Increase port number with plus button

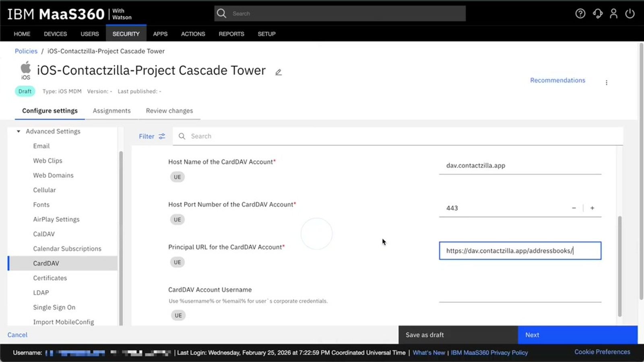pyautogui.click(x=592, y=208)
